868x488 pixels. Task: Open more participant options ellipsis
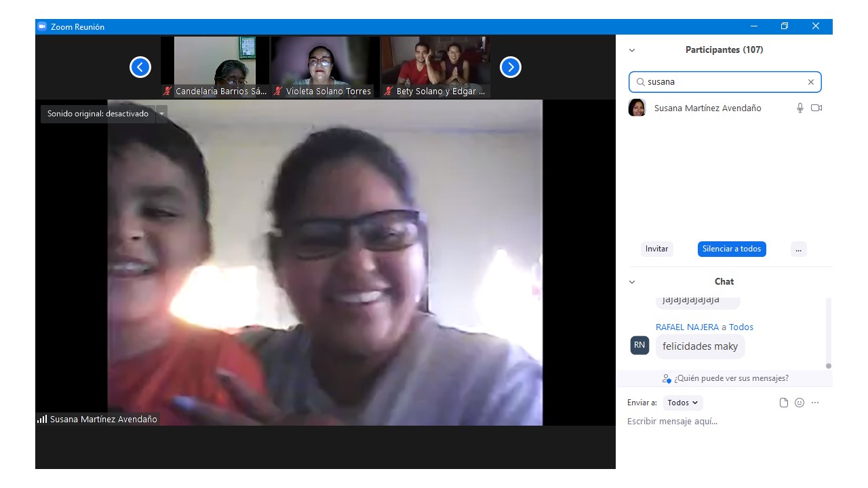(x=798, y=249)
